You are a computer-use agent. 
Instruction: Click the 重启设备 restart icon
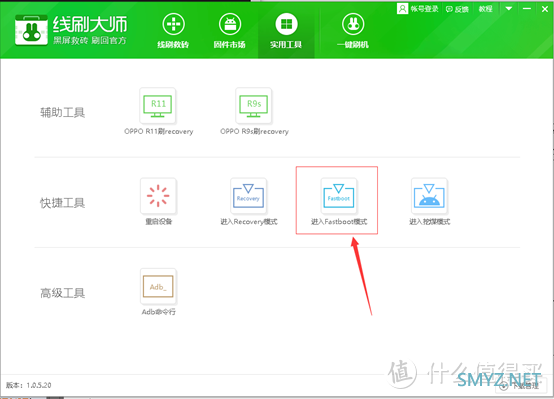158,196
